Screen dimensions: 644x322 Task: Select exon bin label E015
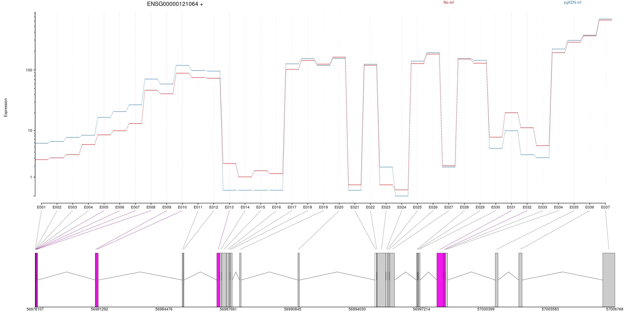pos(261,207)
